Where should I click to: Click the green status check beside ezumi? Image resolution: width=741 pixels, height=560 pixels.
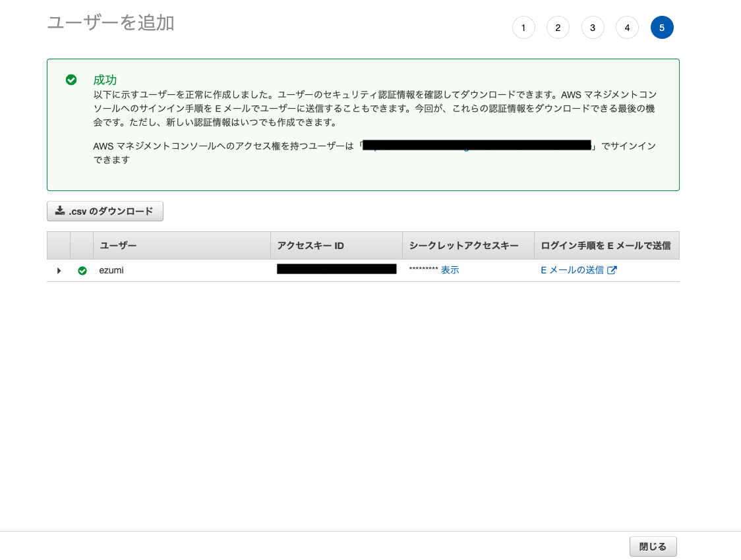click(x=82, y=270)
